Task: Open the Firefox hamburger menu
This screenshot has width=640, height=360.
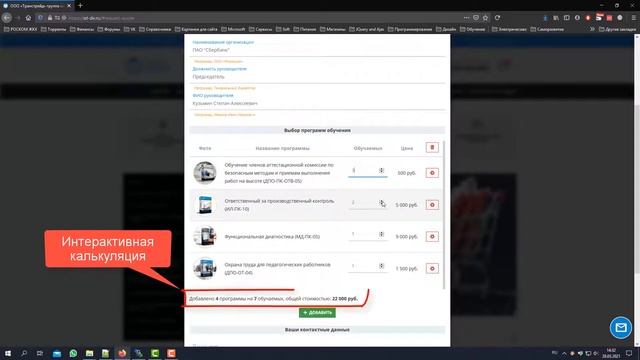Action: pyautogui.click(x=633, y=18)
